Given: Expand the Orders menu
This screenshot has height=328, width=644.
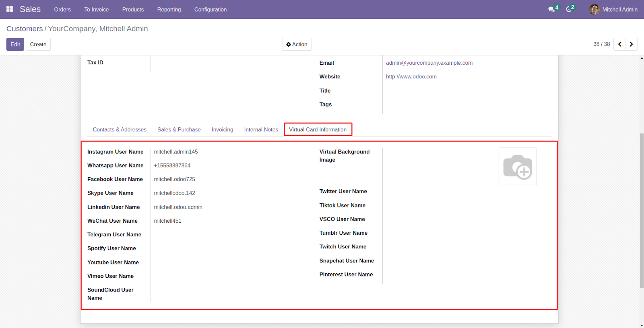Looking at the screenshot, I should [62, 10].
